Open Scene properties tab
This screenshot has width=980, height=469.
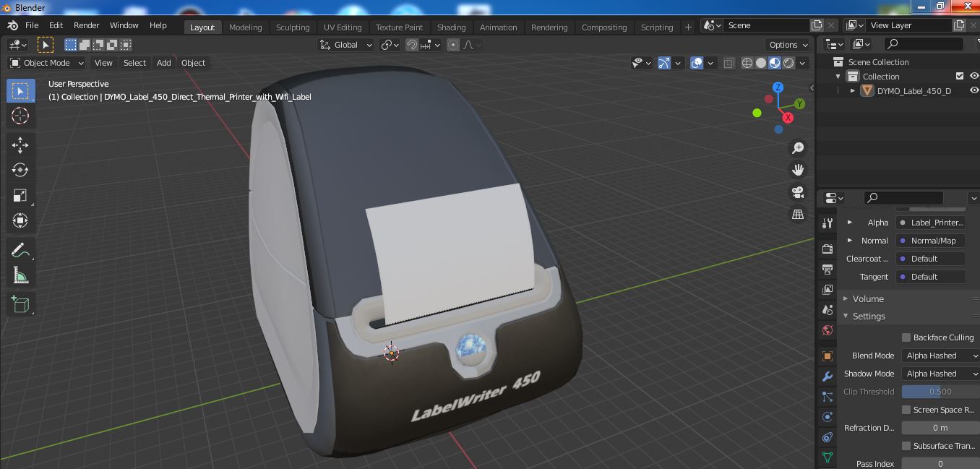(x=828, y=310)
